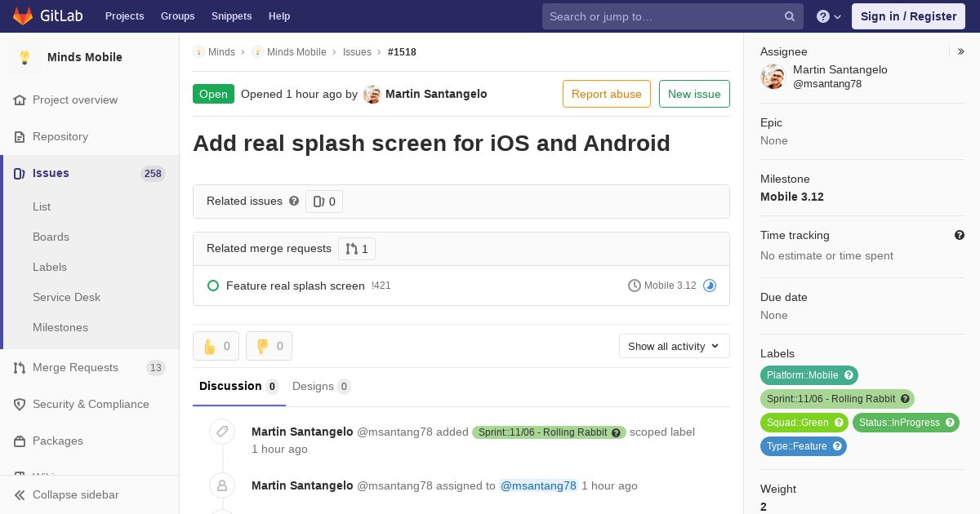
Task: Click the Mobile 3.12 milestone clock icon
Action: (635, 286)
